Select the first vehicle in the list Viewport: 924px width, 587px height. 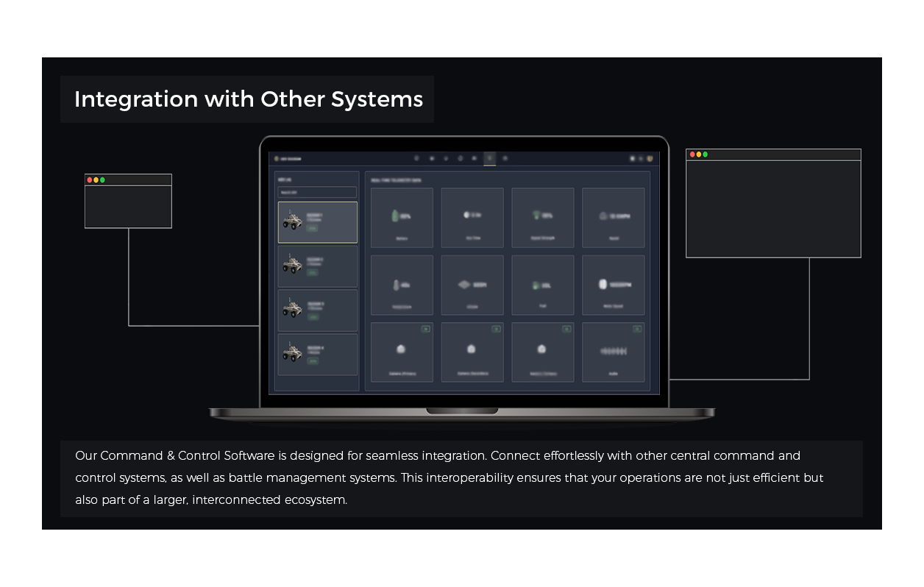(317, 222)
